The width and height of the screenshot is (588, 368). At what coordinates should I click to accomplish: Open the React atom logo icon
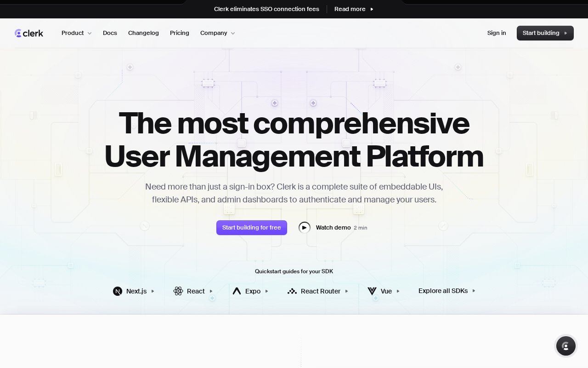(x=178, y=291)
